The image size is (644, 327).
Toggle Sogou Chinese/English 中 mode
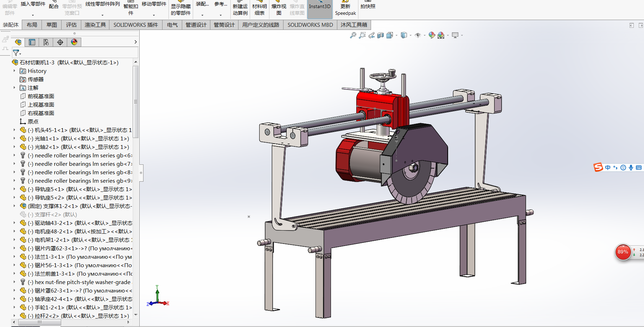tap(608, 168)
